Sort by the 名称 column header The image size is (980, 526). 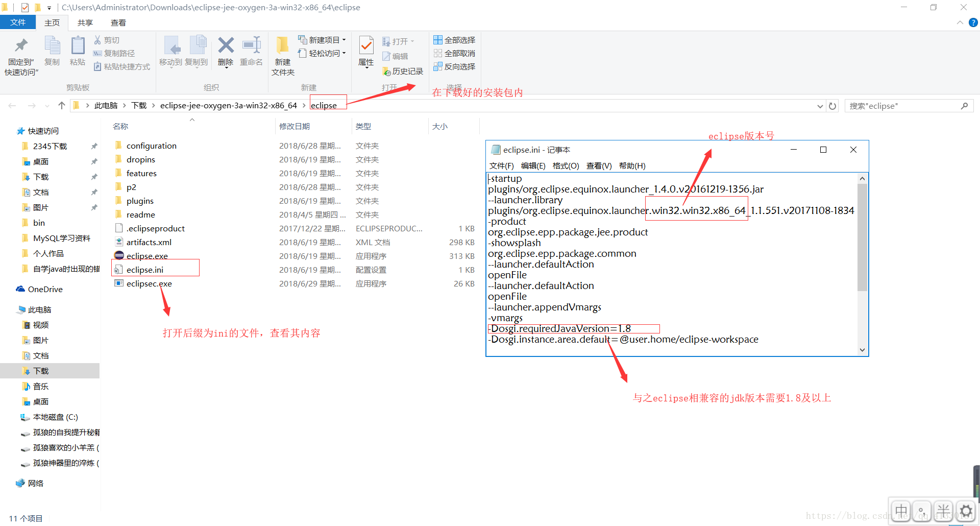120,126
